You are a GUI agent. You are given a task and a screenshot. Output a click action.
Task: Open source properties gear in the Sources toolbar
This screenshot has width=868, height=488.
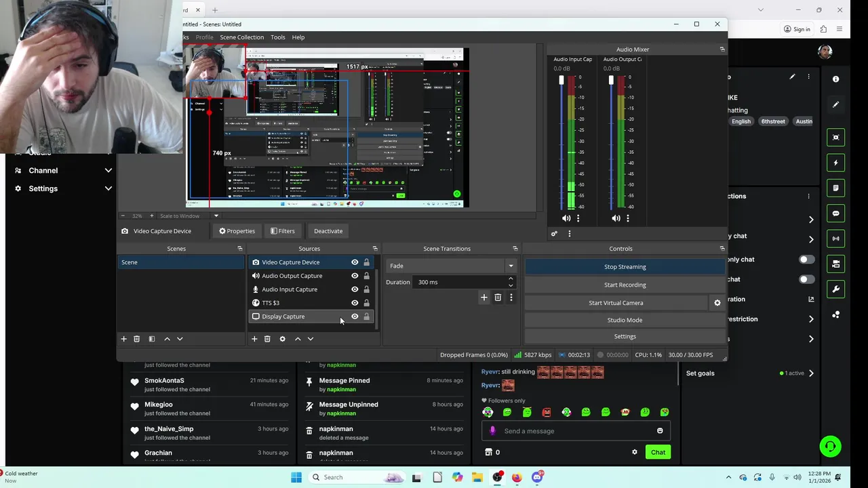(x=283, y=339)
